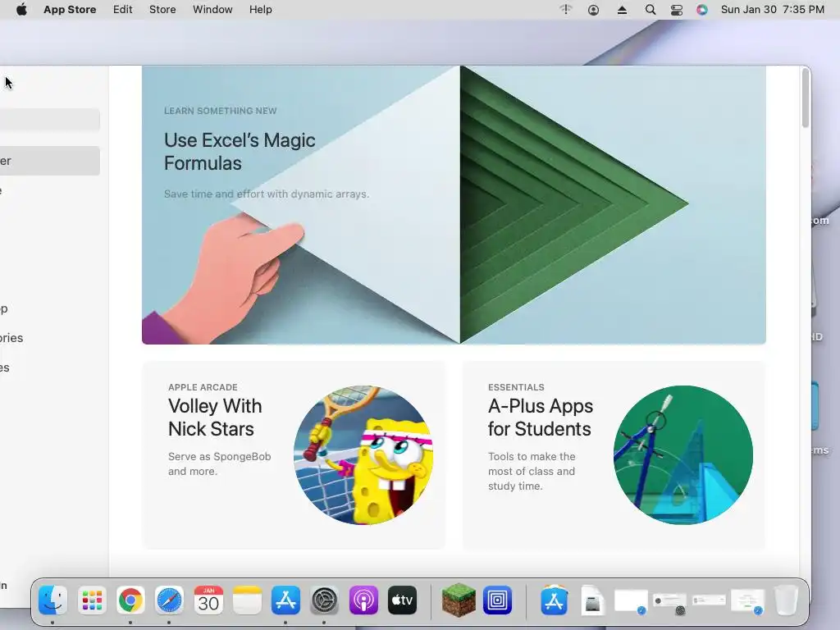
Task: Select the highlighted Discover sidebar item
Action: [50, 161]
